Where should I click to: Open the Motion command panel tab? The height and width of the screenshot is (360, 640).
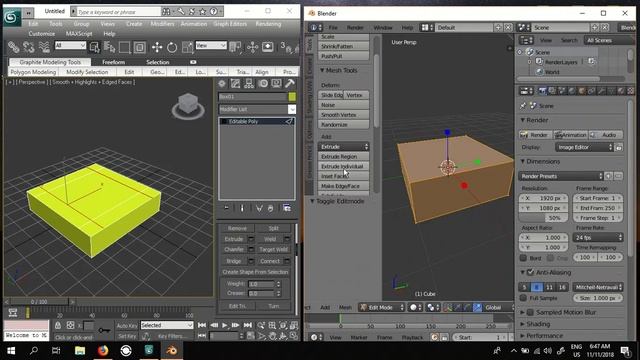tap(263, 84)
